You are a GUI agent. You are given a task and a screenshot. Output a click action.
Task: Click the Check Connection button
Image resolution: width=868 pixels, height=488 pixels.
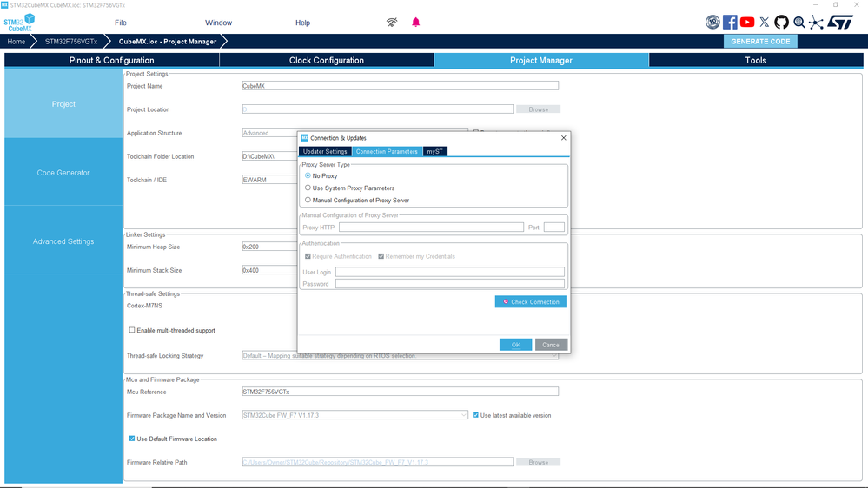tap(530, 301)
